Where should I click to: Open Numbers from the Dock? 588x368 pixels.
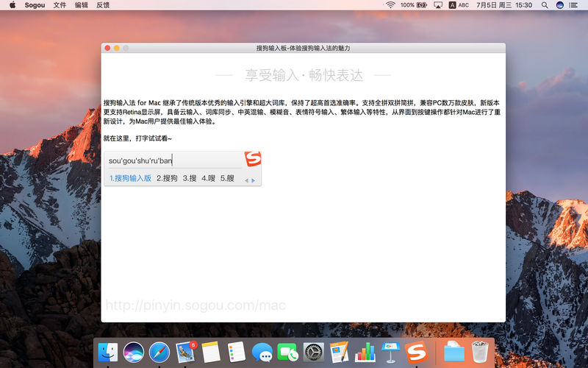(x=365, y=353)
